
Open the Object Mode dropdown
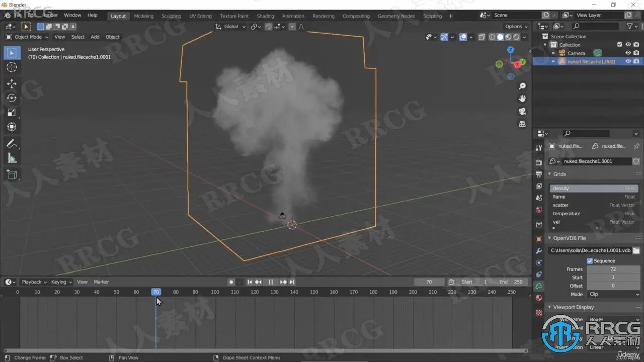pyautogui.click(x=27, y=37)
